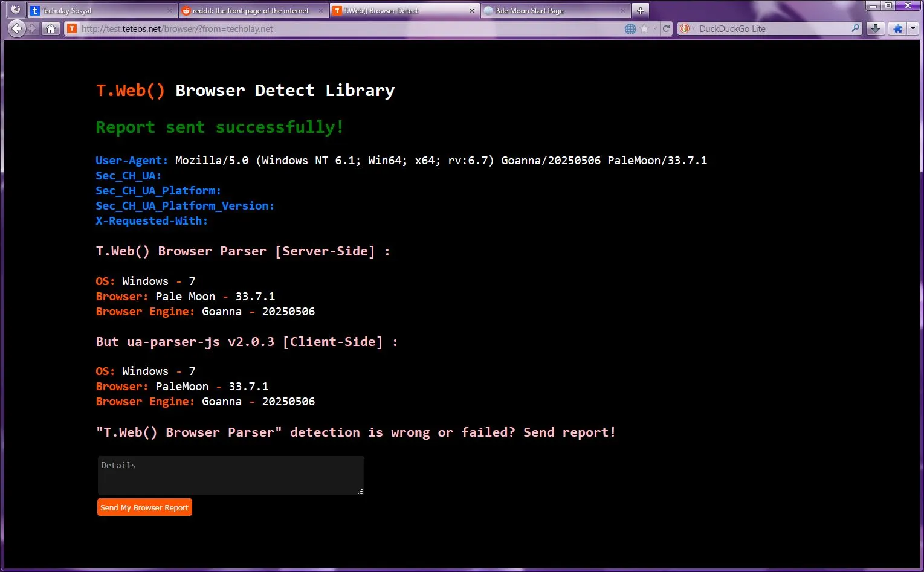Go back to the previous page
Screen dimensions: 924x572
pos(17,28)
